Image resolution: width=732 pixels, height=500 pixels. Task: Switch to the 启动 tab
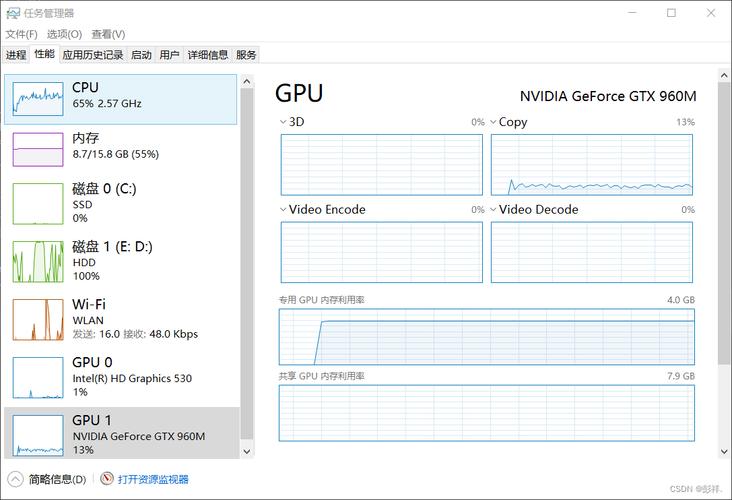click(x=141, y=55)
